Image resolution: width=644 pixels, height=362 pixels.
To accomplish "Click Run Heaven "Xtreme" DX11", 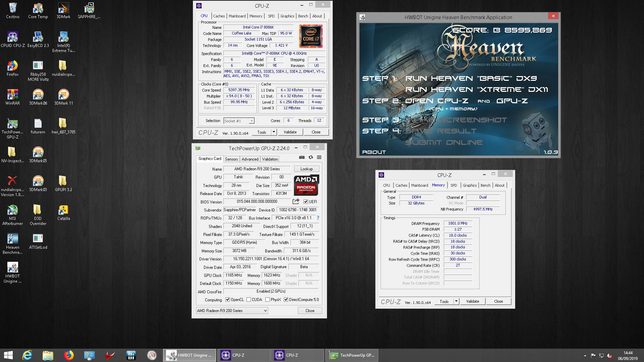I will click(x=477, y=89).
